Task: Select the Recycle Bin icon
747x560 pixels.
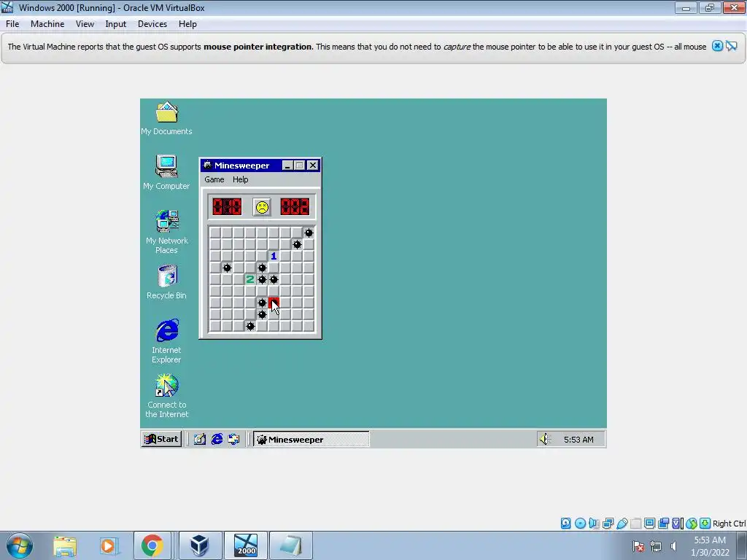Action: 167,282
